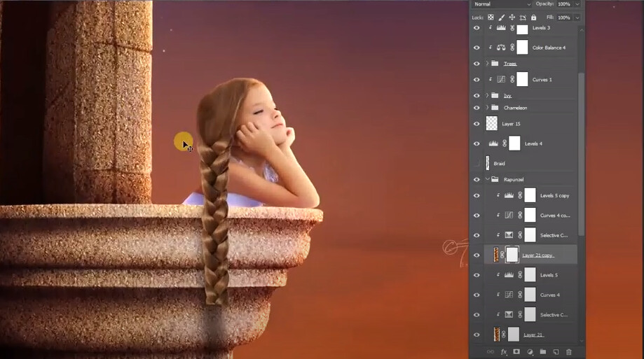Click the Levels 5 histogram icon
This screenshot has height=359, width=644.
click(x=509, y=275)
